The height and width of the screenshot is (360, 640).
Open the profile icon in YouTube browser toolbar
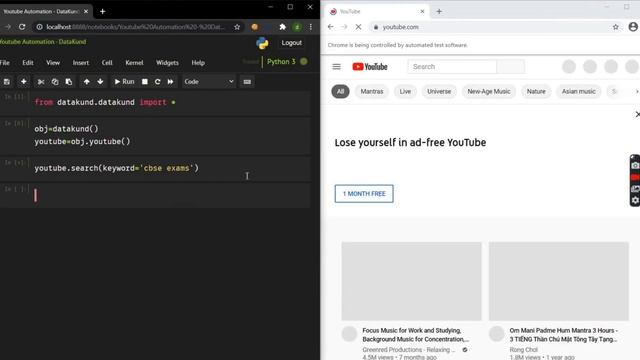pyautogui.click(x=633, y=27)
